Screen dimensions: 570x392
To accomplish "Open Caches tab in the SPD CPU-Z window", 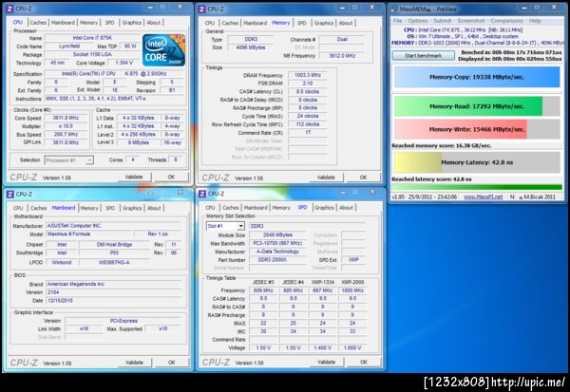I will click(x=231, y=208).
